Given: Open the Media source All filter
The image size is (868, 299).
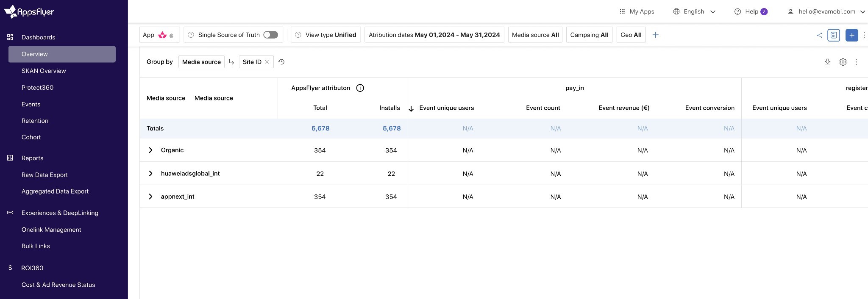Looking at the screenshot, I should coord(535,35).
